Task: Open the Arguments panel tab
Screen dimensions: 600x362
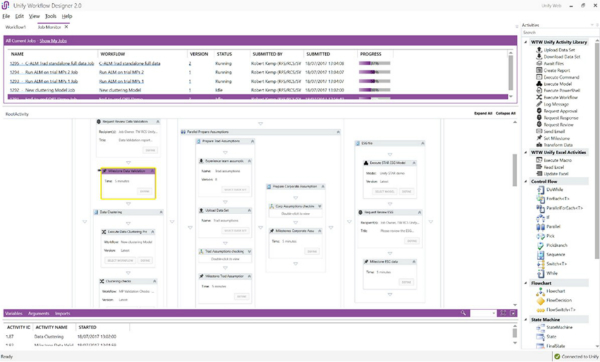Action: 39,313
